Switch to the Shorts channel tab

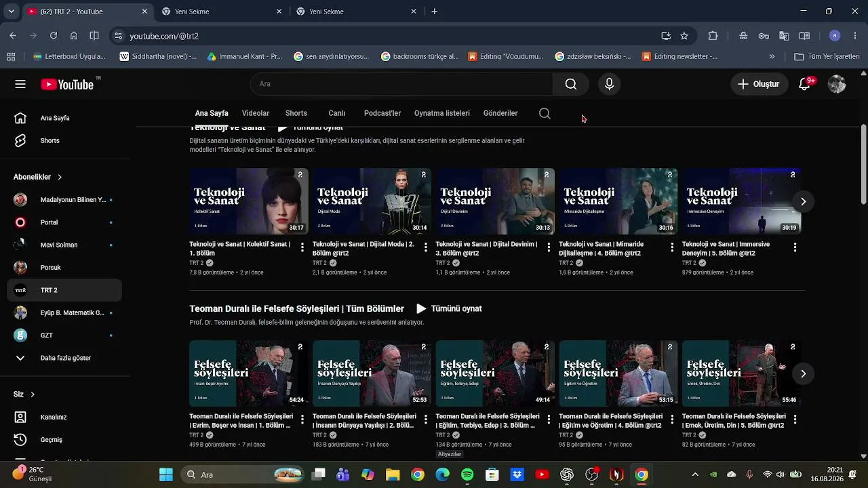click(x=296, y=113)
